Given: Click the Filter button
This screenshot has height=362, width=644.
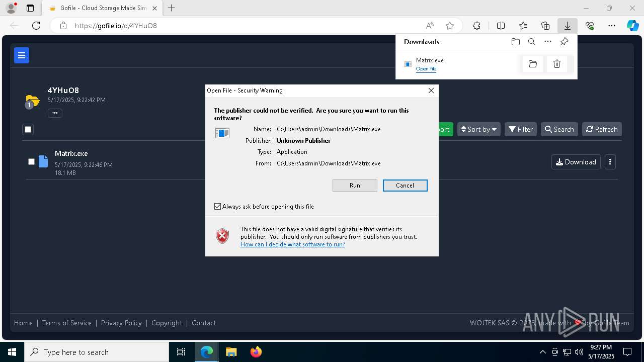Looking at the screenshot, I should coord(521,129).
